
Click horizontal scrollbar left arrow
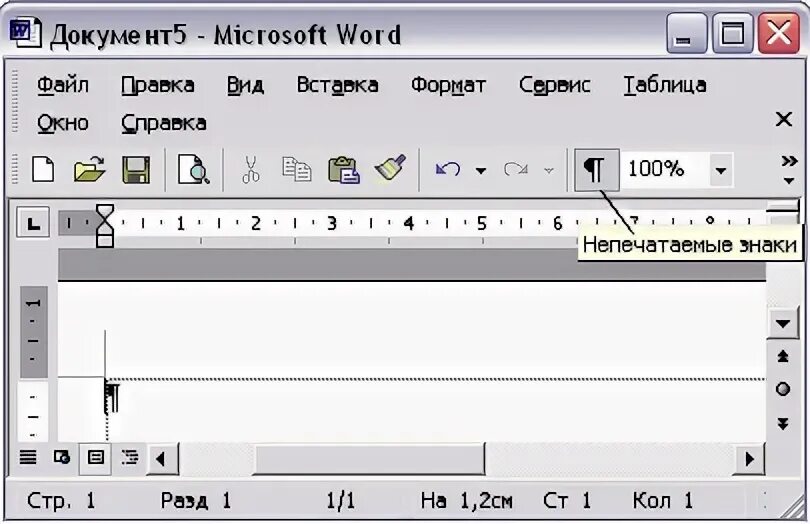(x=162, y=459)
